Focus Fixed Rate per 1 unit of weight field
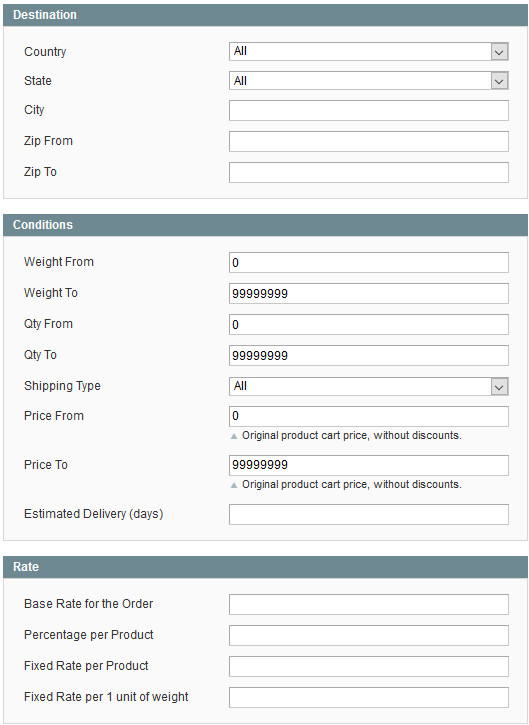 pos(369,697)
